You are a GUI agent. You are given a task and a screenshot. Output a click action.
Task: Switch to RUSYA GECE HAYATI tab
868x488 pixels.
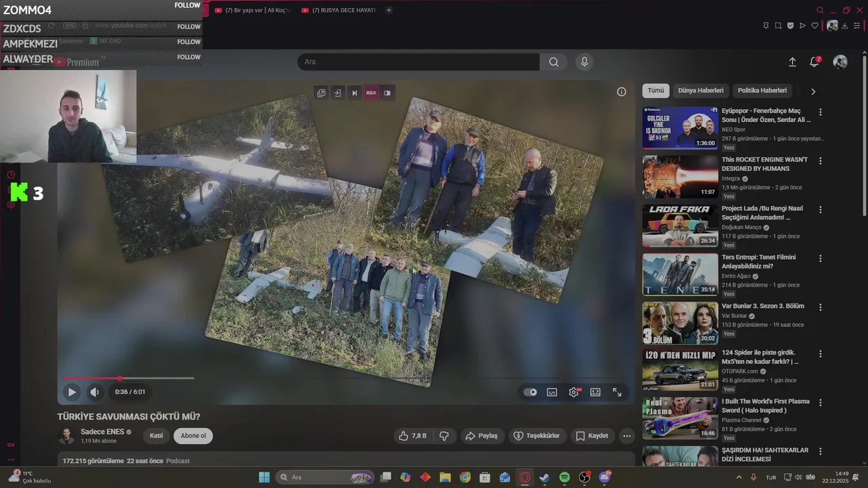coord(338,10)
